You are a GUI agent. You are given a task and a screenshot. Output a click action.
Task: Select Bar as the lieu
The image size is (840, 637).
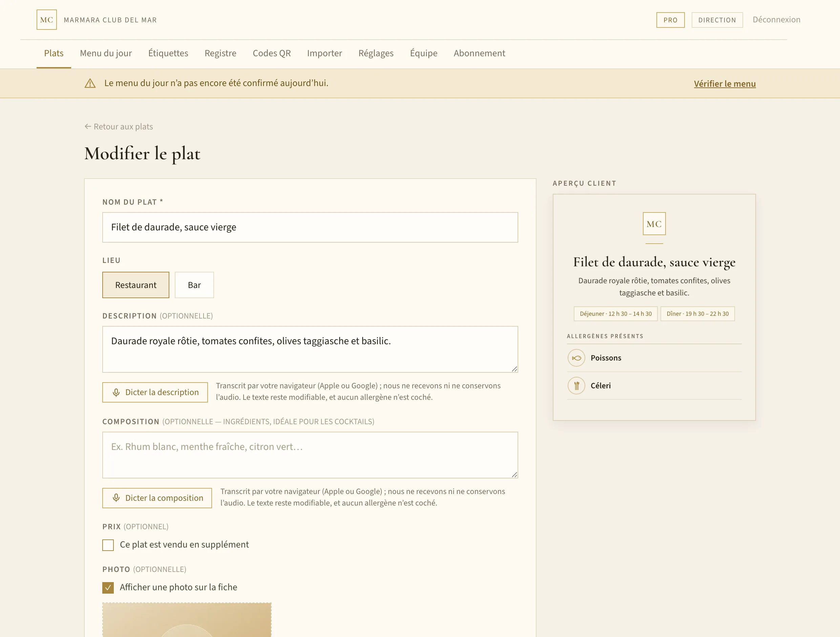tap(194, 285)
